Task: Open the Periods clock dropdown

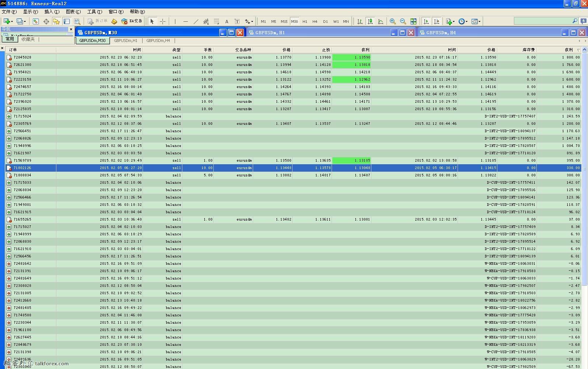Action: pyautogui.click(x=463, y=21)
